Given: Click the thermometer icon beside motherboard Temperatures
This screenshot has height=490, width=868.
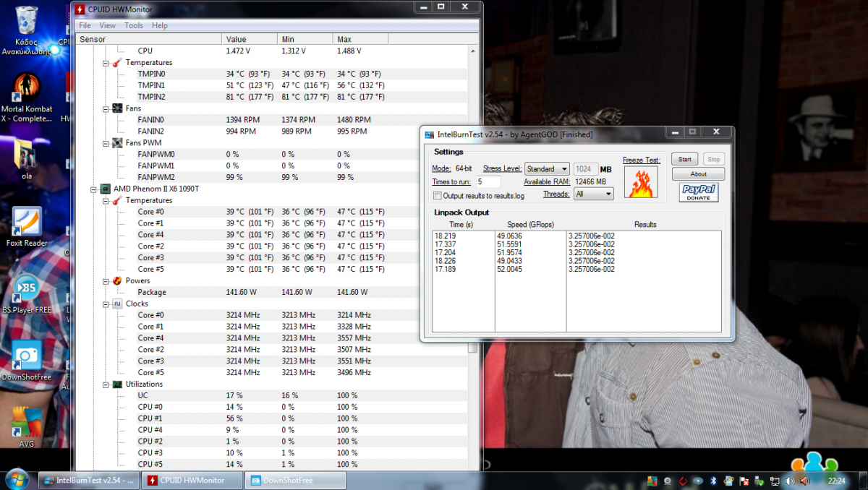Looking at the screenshot, I should pos(117,63).
